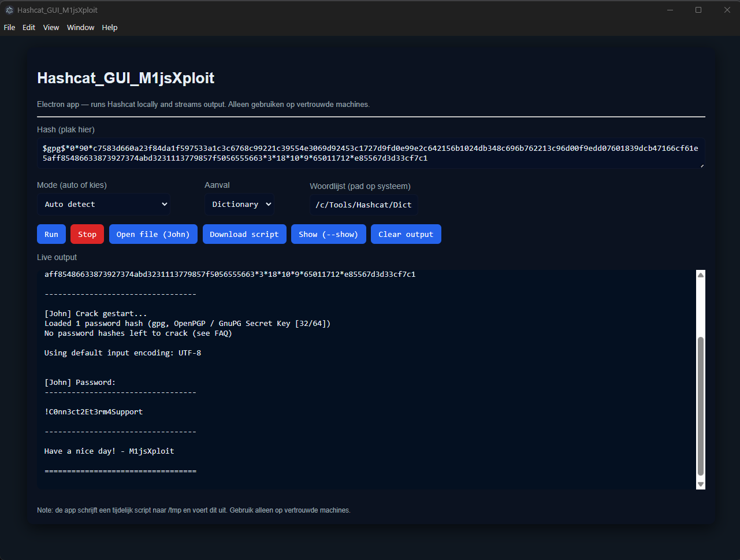740x560 pixels.
Task: Click the 'Clear output' button
Action: 406,234
